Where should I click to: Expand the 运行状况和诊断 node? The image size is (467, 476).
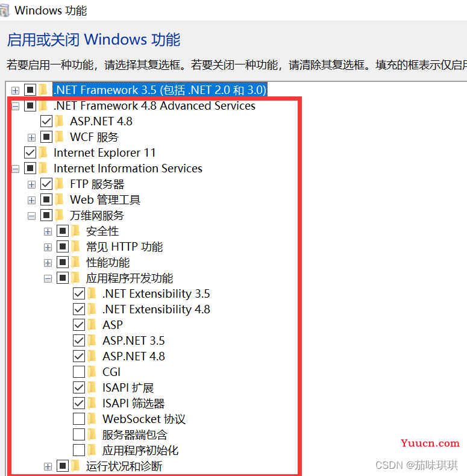(x=48, y=466)
